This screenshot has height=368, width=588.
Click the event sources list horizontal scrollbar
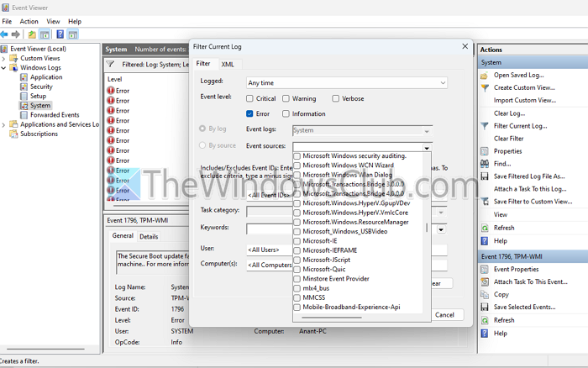tap(332, 318)
